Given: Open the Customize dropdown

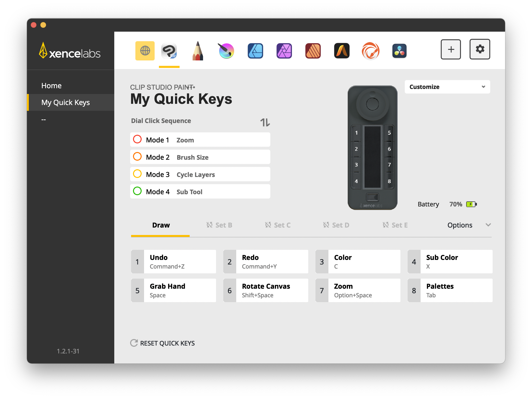Looking at the screenshot, I should coord(447,87).
